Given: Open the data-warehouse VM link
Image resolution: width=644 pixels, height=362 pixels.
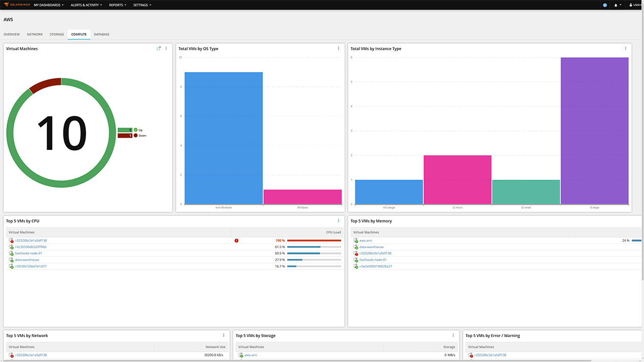Looking at the screenshot, I should [x=27, y=259].
